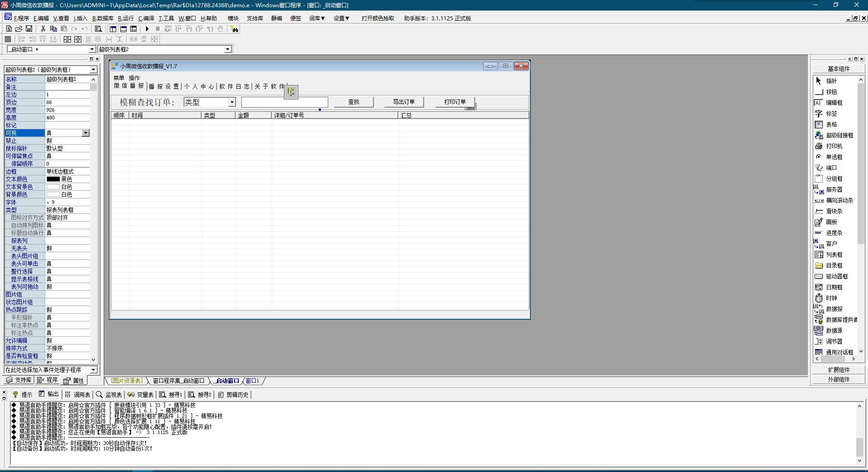Viewport: 868px width, 472px height.
Task: Click the center vertically alignment icon
Action: 78,39
